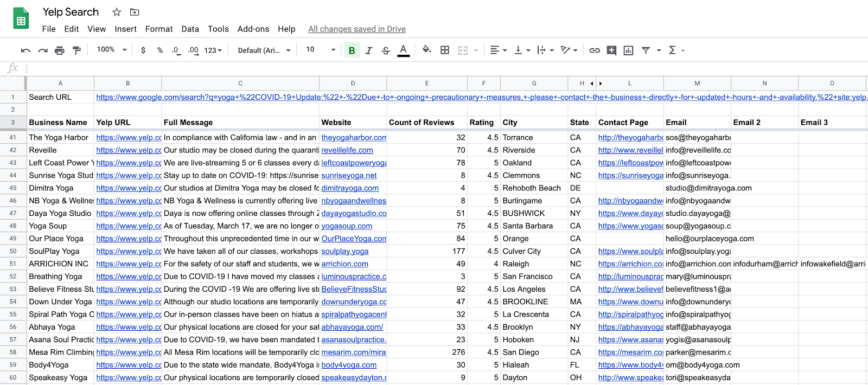Print the spreadsheet
This screenshot has height=385, width=868.
(x=60, y=50)
